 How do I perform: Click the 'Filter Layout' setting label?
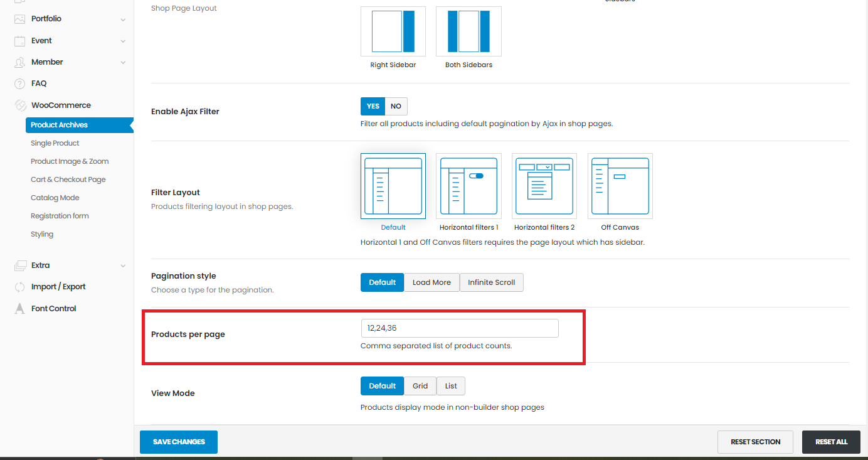click(x=176, y=193)
